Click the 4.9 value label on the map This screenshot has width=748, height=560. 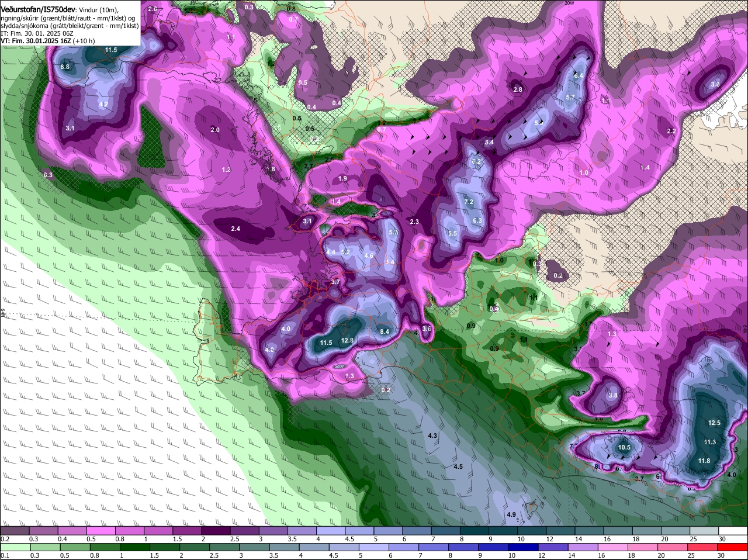point(511,514)
